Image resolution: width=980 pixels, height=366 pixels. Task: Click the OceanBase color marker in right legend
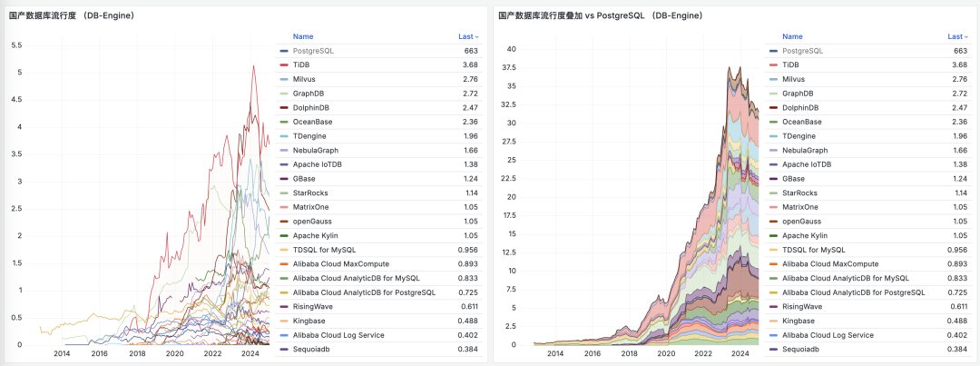(773, 122)
